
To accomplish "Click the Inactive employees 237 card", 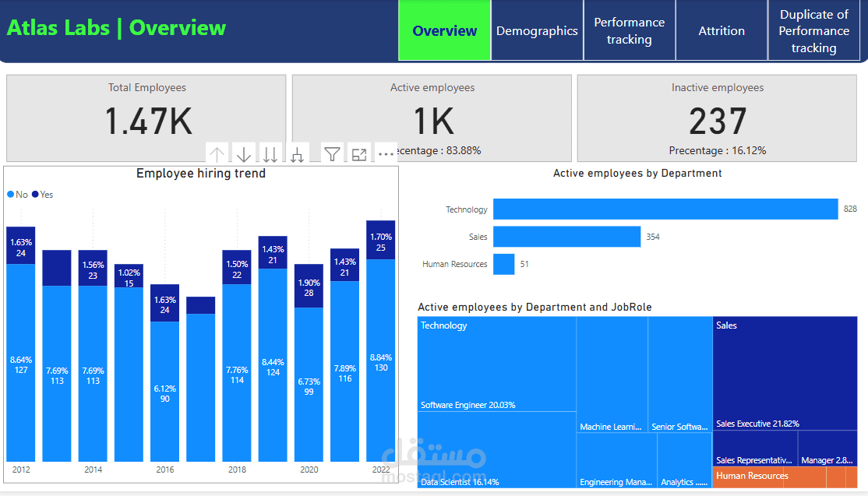I will click(717, 118).
